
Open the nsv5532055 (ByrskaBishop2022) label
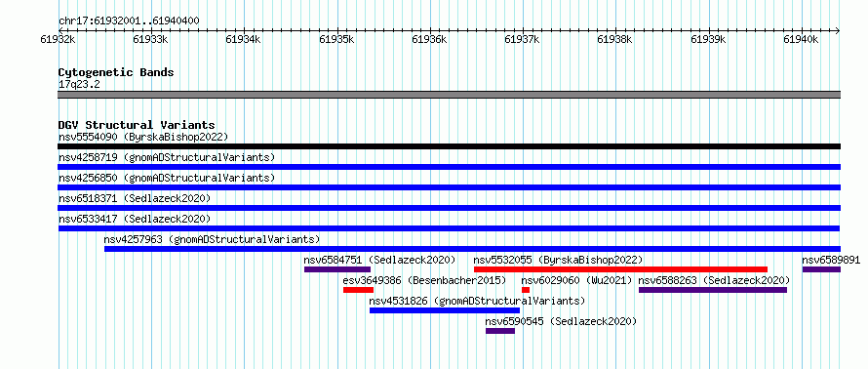point(558,260)
